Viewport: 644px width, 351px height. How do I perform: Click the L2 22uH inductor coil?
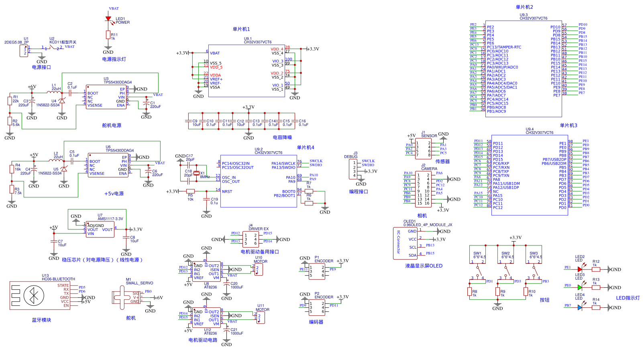[56, 160]
